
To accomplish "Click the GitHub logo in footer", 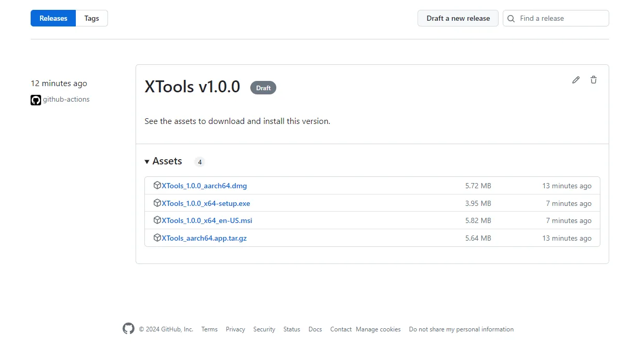I will coord(128,329).
